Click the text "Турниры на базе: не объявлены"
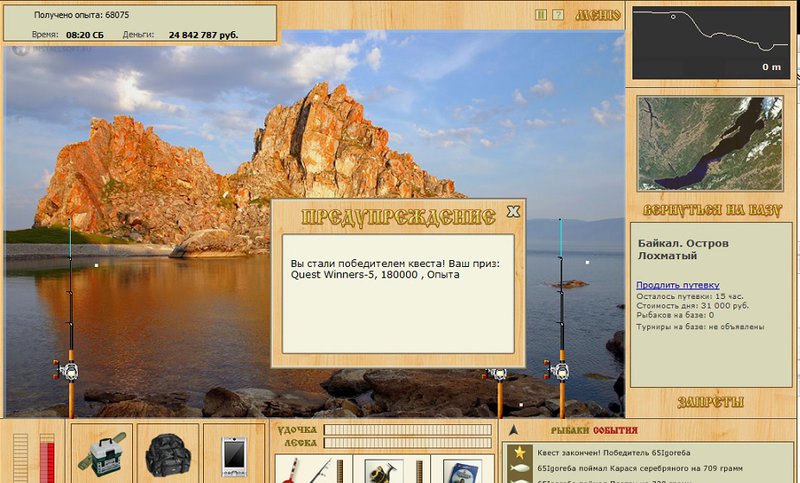The height and width of the screenshot is (483, 800). 700,326
